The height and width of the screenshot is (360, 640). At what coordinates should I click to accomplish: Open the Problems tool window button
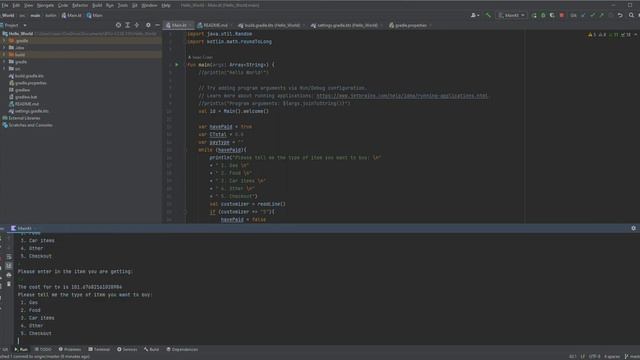[70, 349]
